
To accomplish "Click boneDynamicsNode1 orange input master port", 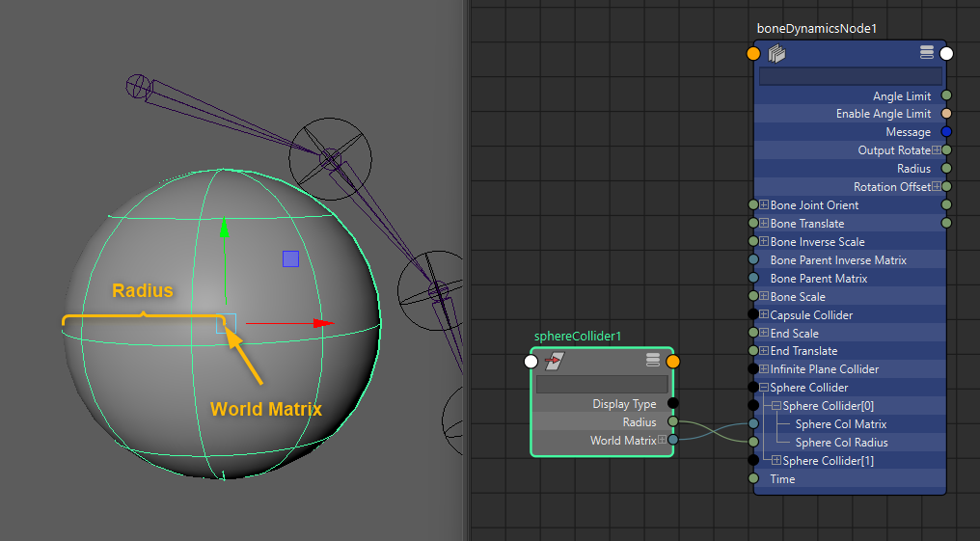I will [x=753, y=54].
